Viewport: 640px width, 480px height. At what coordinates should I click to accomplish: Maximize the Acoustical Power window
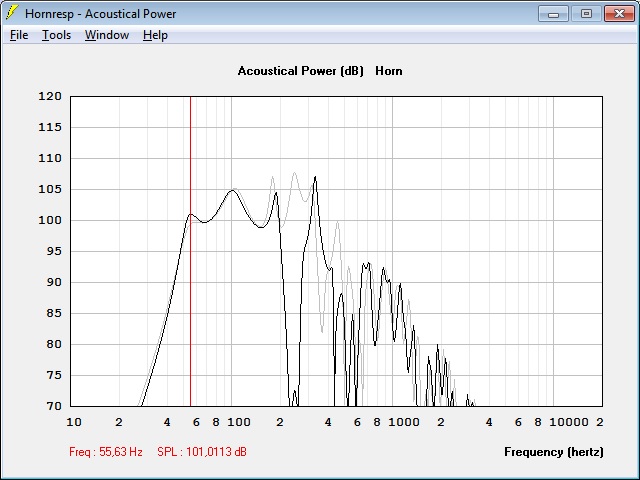pos(586,13)
